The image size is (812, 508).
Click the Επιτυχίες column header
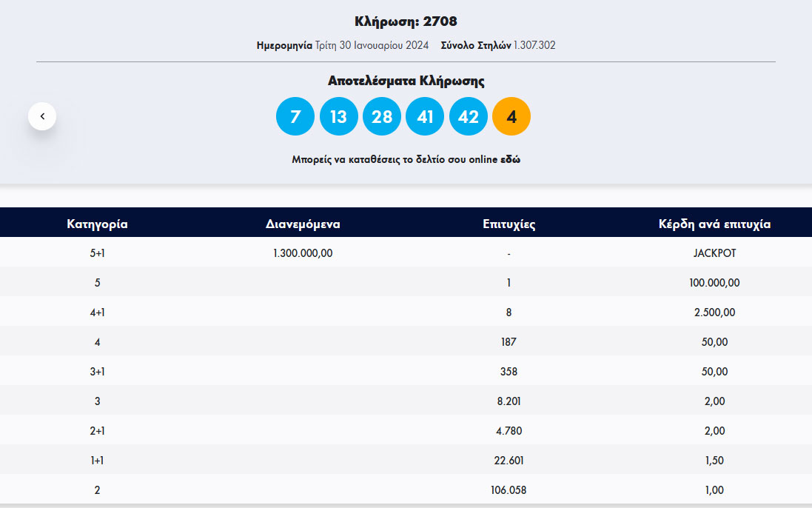509,223
